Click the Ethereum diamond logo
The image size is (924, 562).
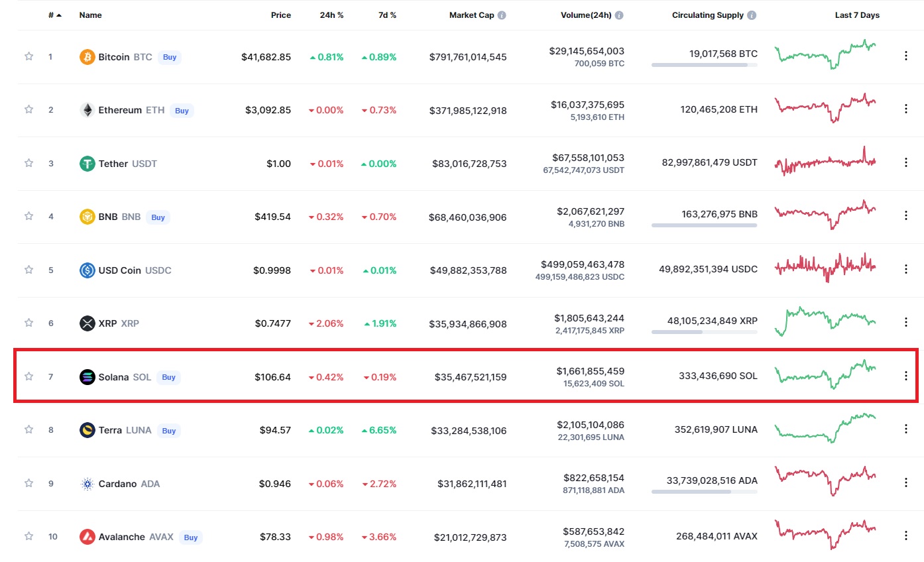coord(87,110)
